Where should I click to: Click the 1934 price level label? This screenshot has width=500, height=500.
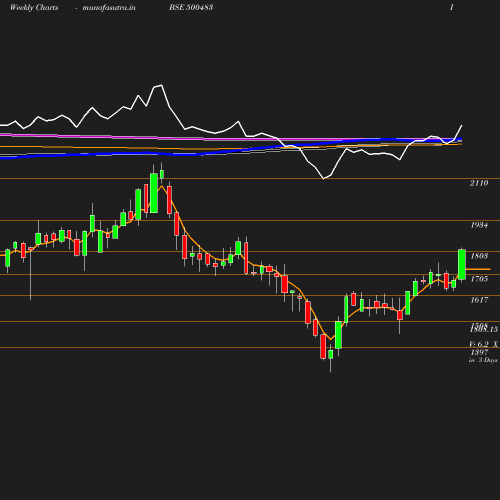[x=479, y=225]
